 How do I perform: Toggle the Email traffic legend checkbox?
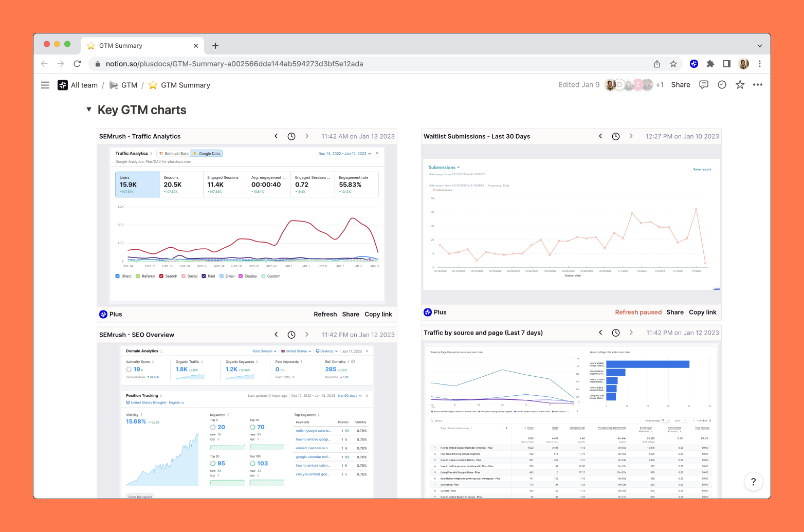coord(222,276)
